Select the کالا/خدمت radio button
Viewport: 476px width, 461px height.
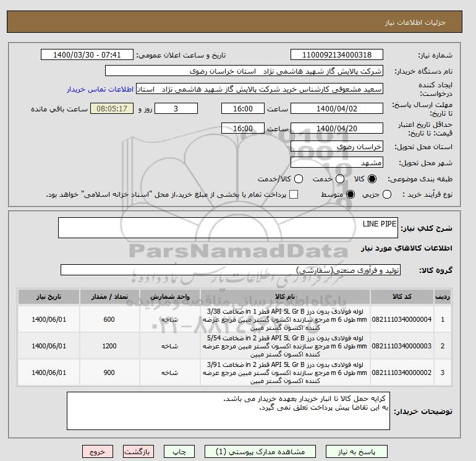click(x=299, y=179)
